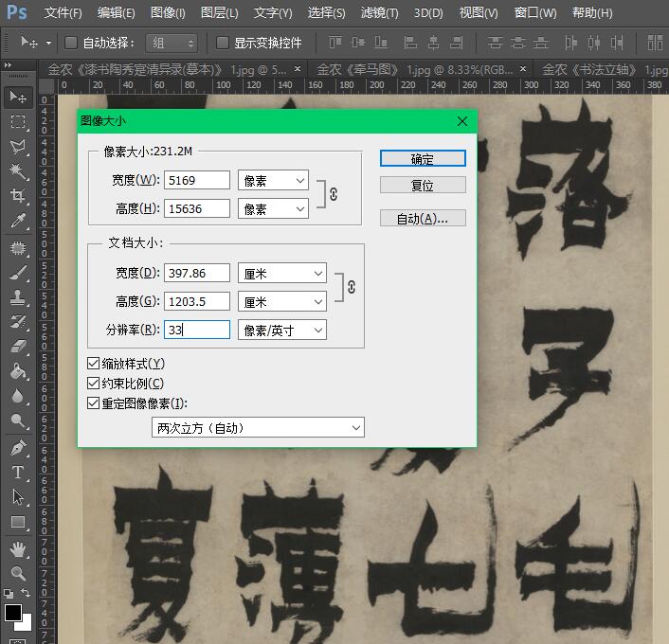
Task: Open the 窗口(W) menu
Action: (x=535, y=13)
